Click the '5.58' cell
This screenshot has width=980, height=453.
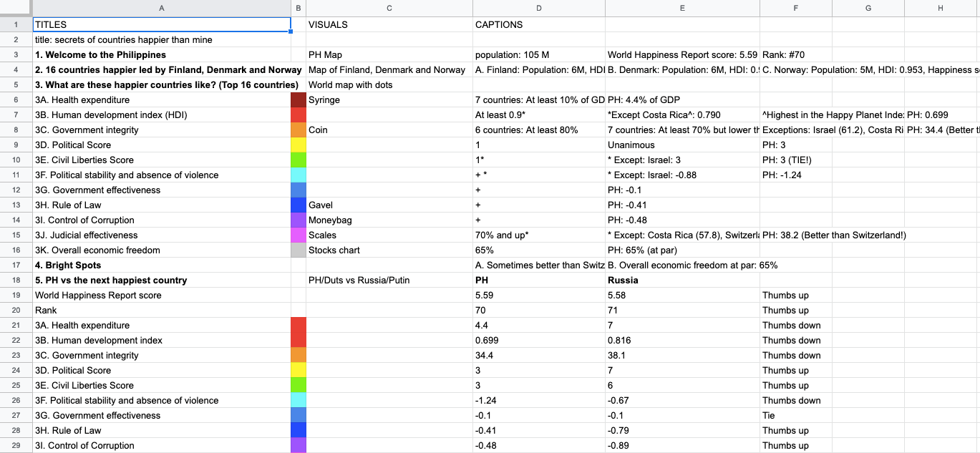point(682,295)
